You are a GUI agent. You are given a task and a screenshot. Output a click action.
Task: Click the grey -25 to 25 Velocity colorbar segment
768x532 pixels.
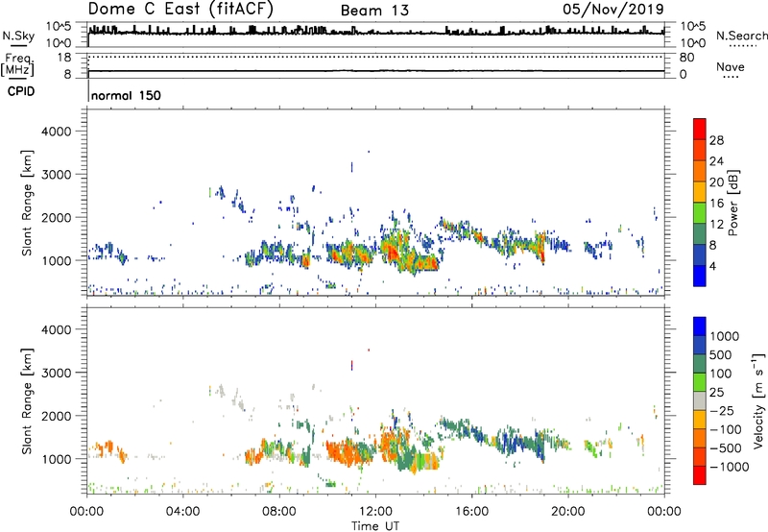700,400
